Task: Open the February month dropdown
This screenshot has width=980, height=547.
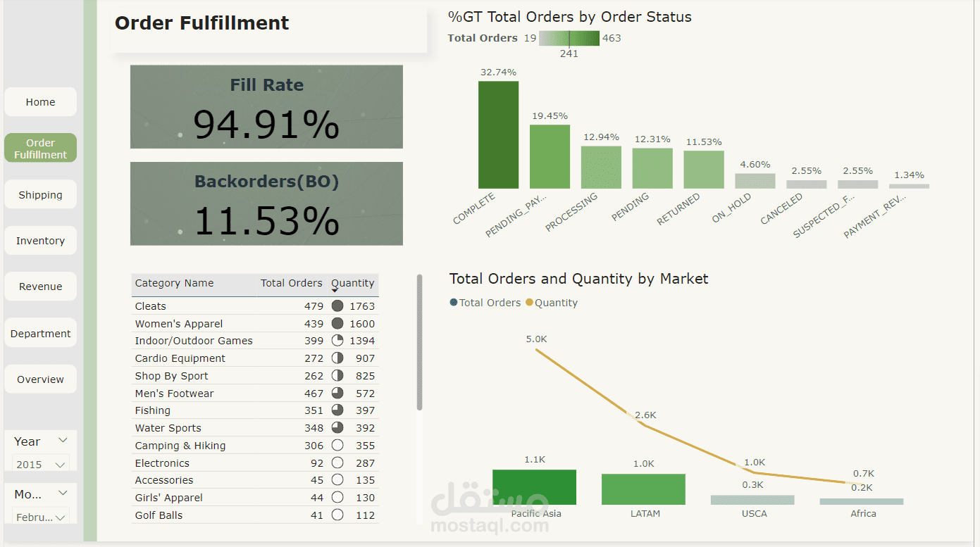Action: pyautogui.click(x=40, y=517)
